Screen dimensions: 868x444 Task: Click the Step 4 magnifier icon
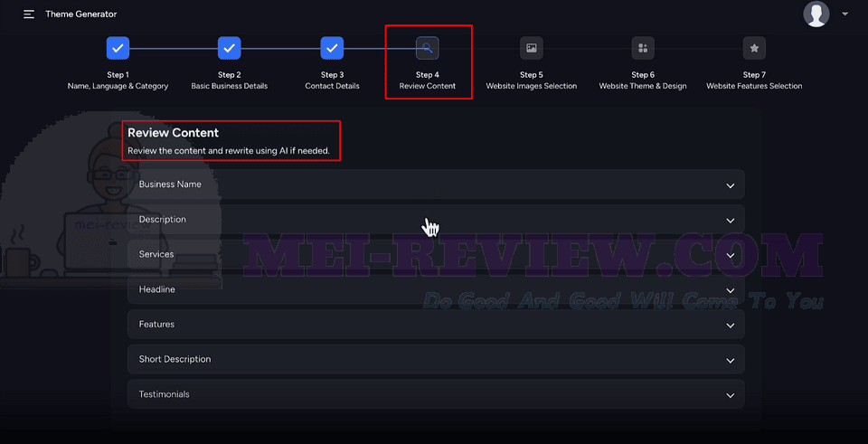pos(428,48)
